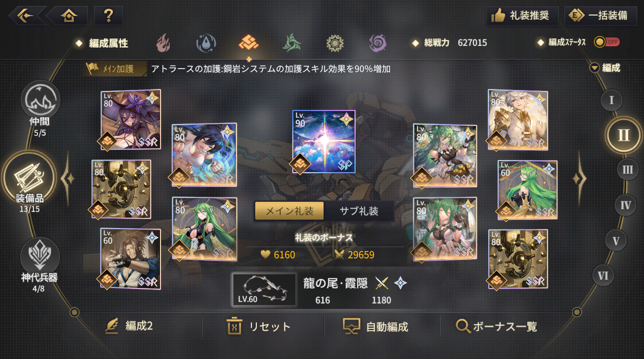This screenshot has width=644, height=359.
Task: Select the water attribute icon
Action: (206, 43)
